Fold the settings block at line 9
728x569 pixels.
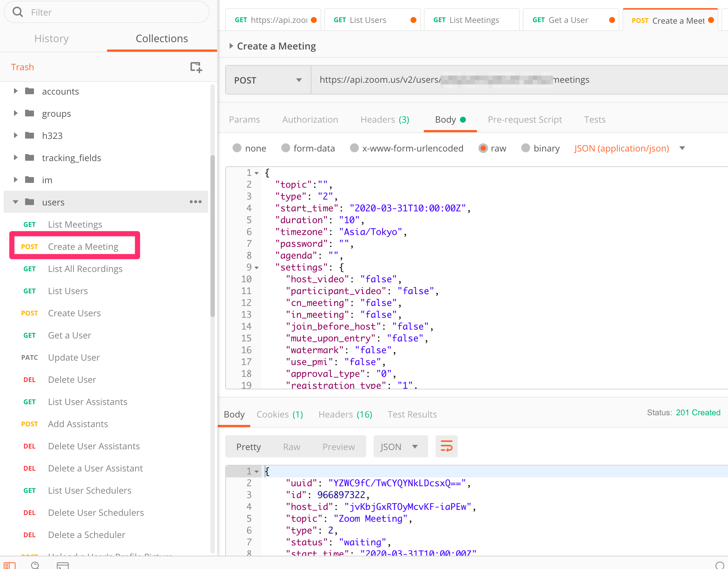257,268
